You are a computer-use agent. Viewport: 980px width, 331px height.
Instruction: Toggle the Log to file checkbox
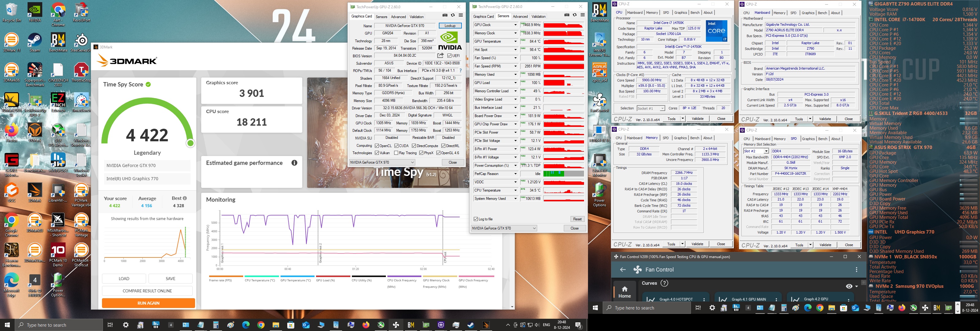(476, 219)
